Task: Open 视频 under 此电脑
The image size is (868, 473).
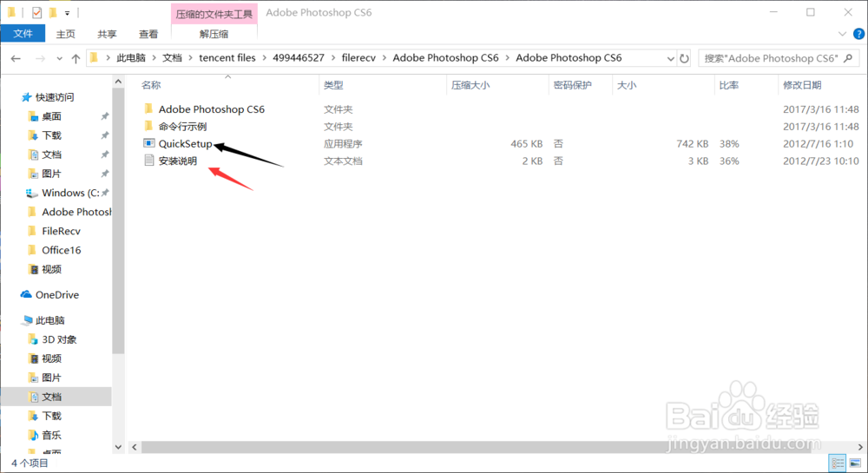Action: coord(51,358)
